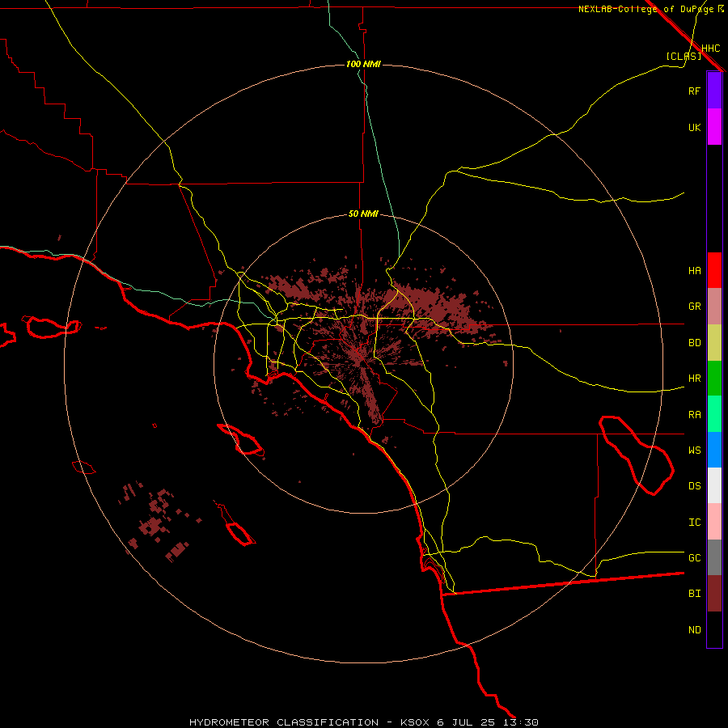This screenshot has height=728, width=728.
Task: Click the UK legend label text
Action: [694, 127]
